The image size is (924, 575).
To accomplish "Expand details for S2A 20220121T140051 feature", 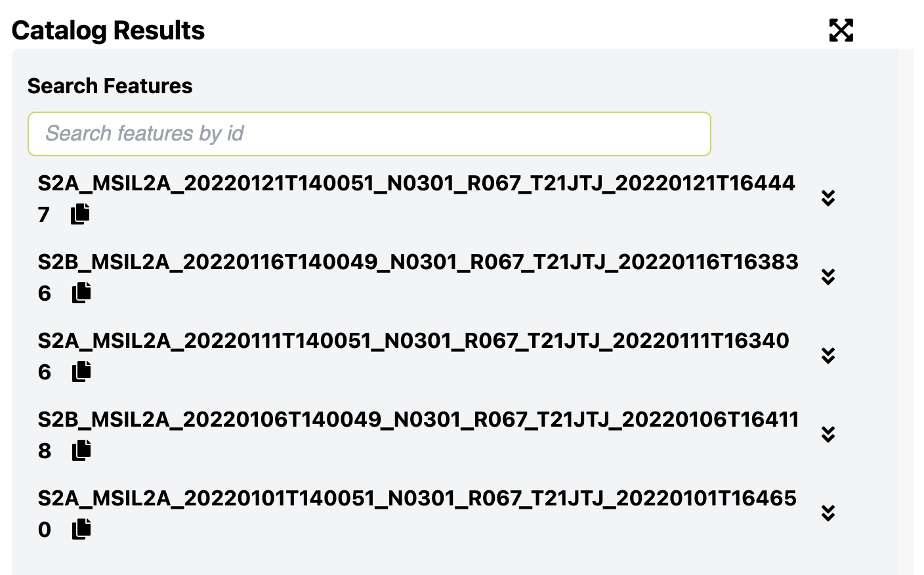I will (828, 198).
